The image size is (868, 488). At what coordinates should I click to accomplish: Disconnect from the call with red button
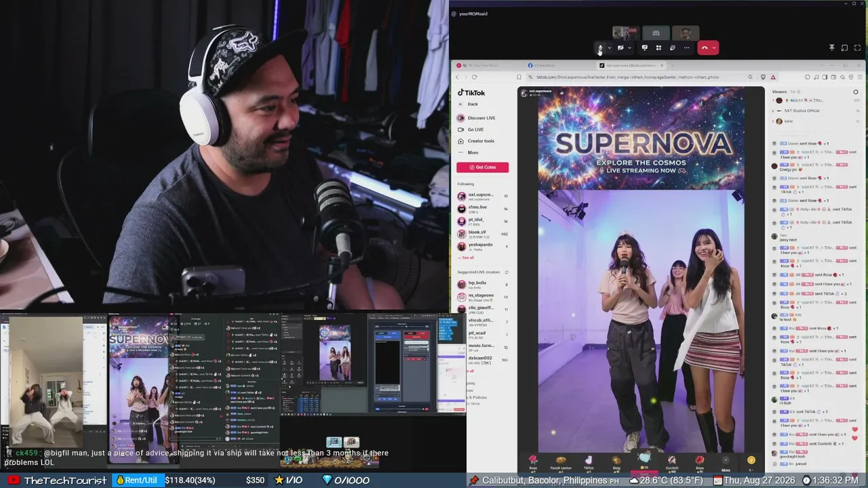click(x=705, y=48)
